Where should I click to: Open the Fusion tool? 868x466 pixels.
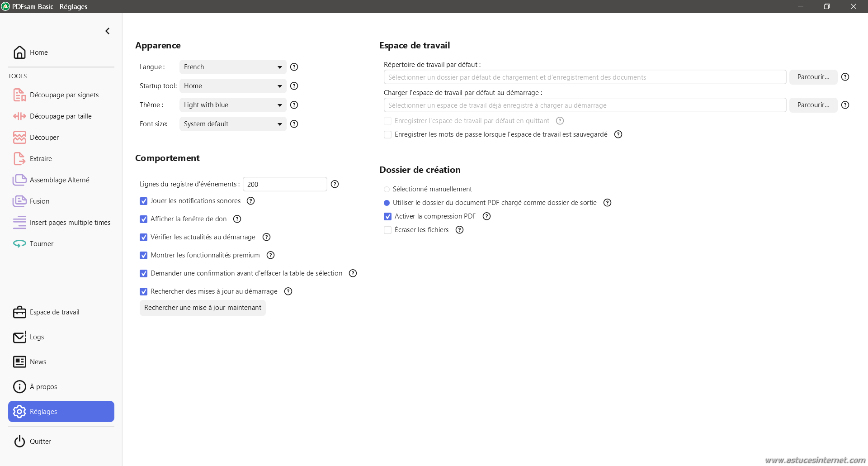61,201
